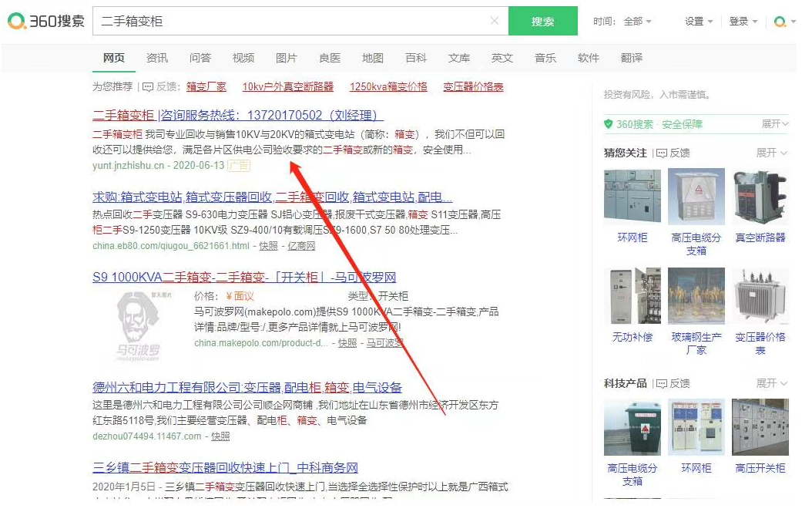812x522 pixels.
Task: Click the 360搜索 logo
Action: pyautogui.click(x=45, y=22)
